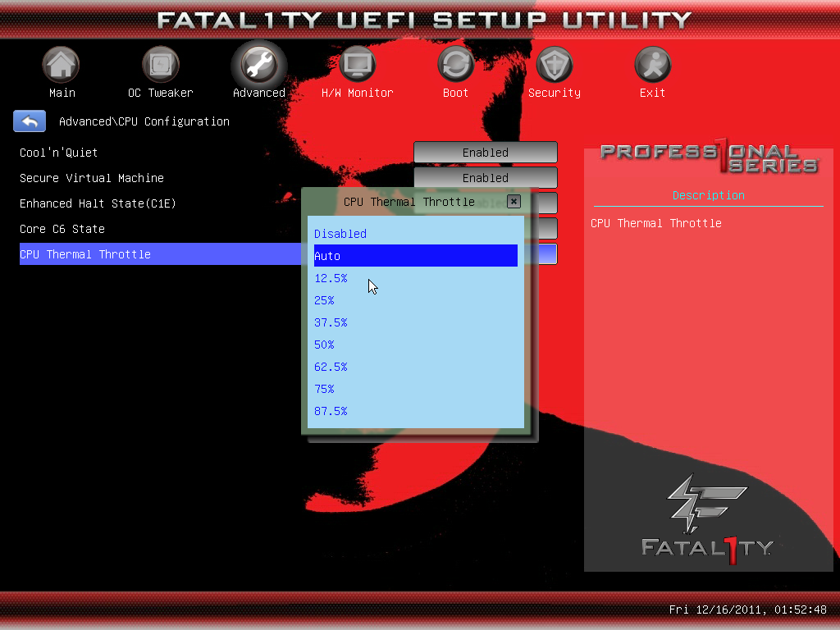
Task: Switch to the Boot tab label
Action: [456, 93]
